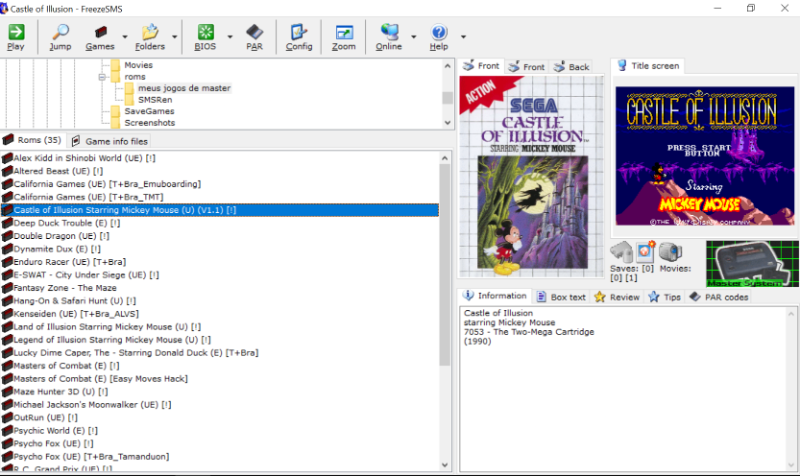This screenshot has width=800, height=476.
Task: Click the Castle of Illusion box cover image
Action: (x=532, y=177)
